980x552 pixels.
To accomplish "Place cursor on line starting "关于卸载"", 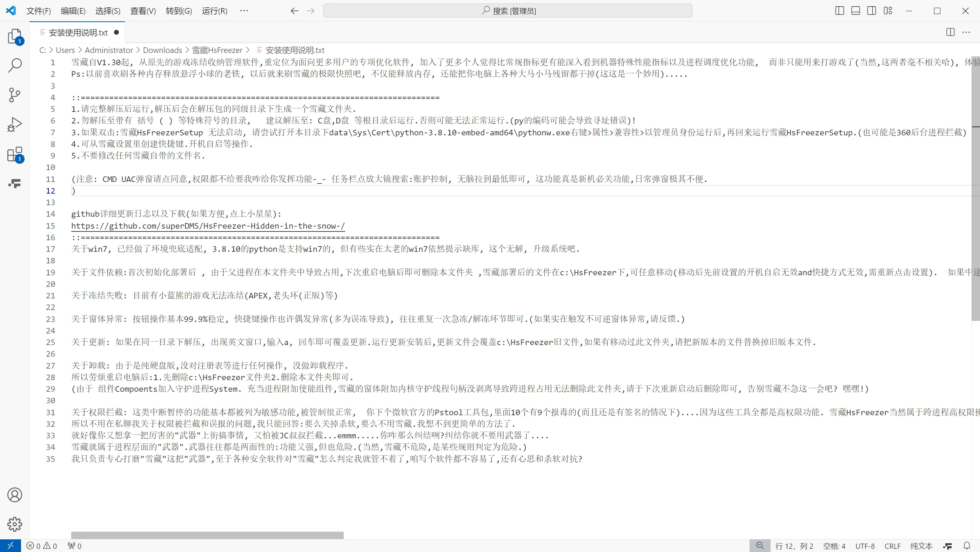I will tap(210, 365).
